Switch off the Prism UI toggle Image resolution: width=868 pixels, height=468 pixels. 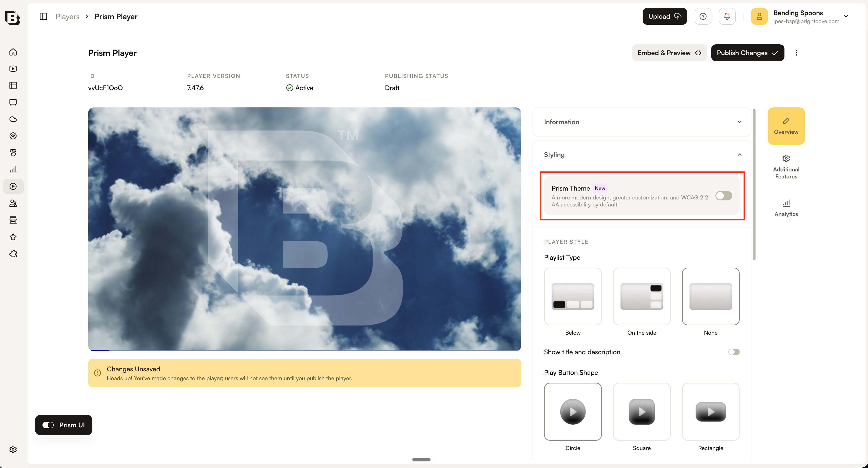(x=48, y=425)
